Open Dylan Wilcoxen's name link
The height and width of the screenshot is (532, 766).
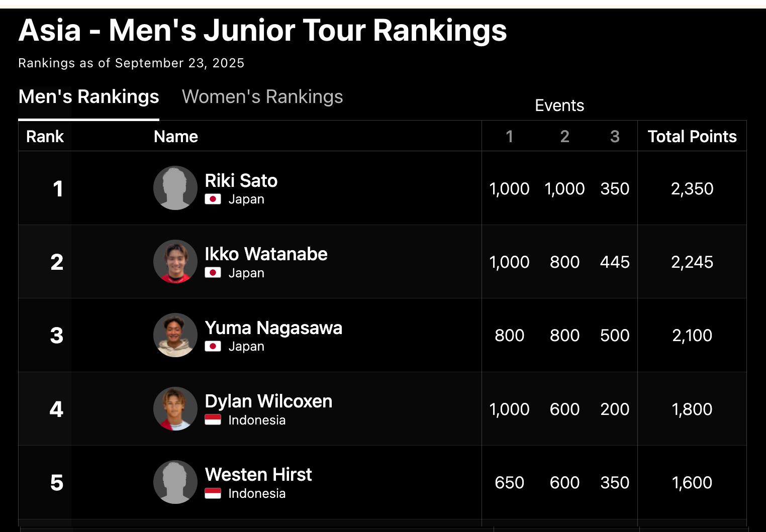268,401
